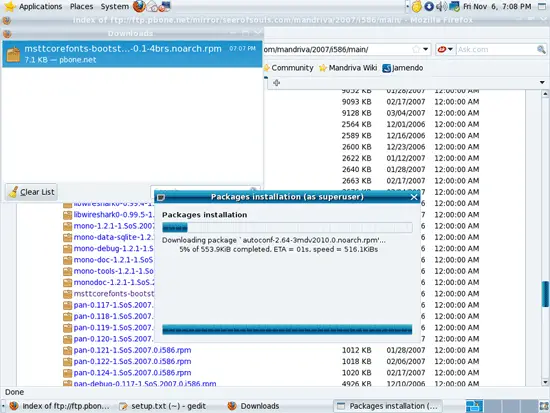
Task: Click the magnifier search icon
Action: [x=541, y=49]
